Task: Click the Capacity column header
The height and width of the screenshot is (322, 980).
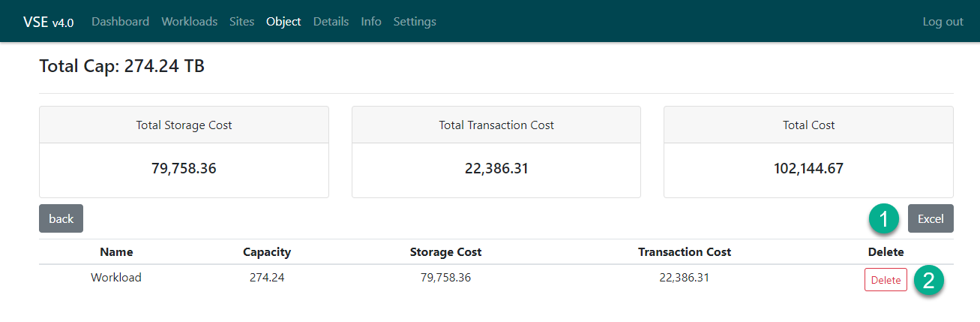Action: pos(267,252)
